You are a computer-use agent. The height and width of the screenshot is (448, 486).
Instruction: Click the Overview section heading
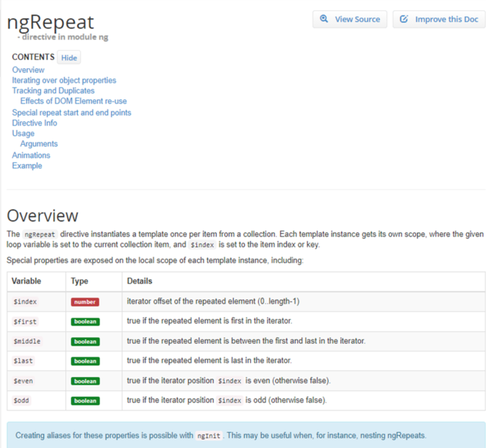pos(42,216)
